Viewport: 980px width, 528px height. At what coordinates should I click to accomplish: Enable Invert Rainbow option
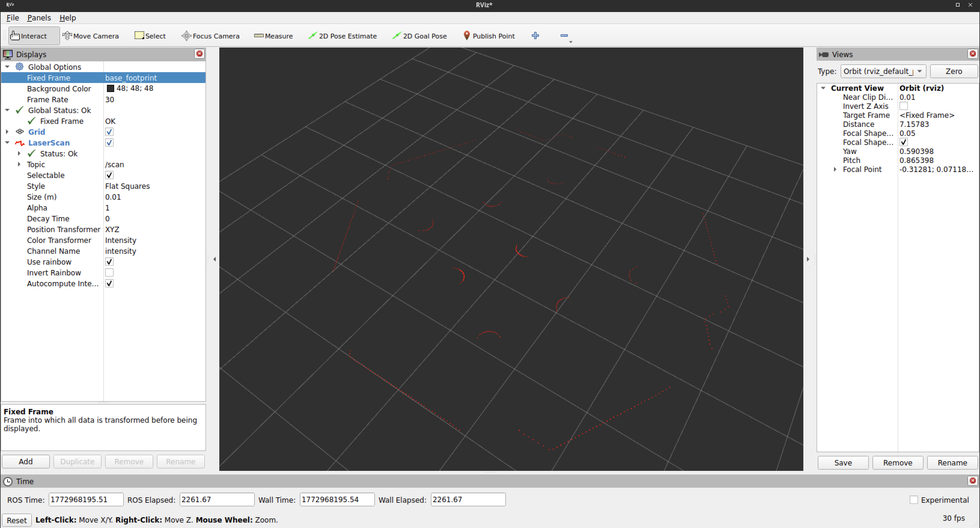(109, 272)
